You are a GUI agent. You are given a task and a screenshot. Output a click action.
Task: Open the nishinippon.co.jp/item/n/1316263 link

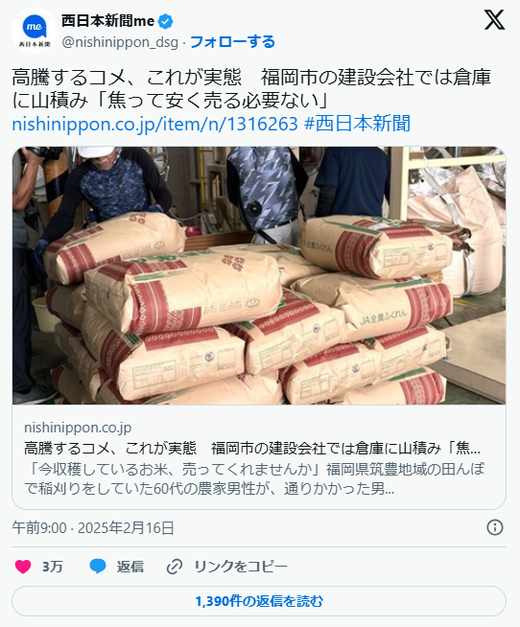click(155, 124)
